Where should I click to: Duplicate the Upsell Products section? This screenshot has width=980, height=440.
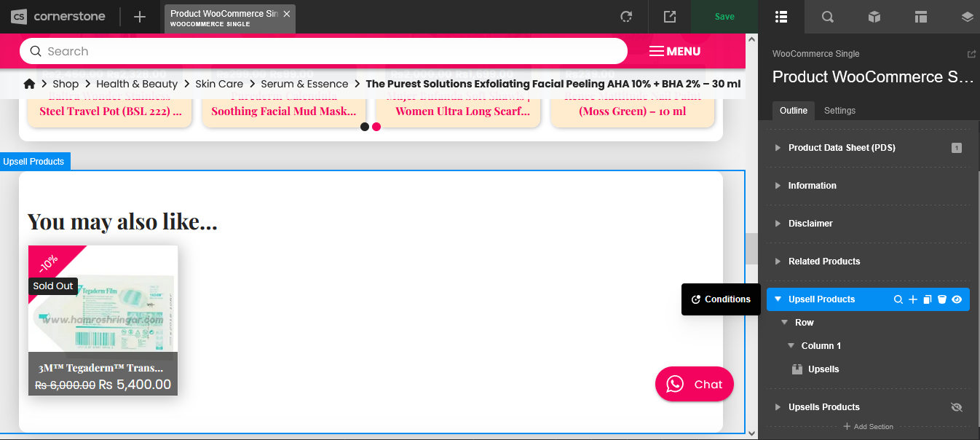(927, 299)
